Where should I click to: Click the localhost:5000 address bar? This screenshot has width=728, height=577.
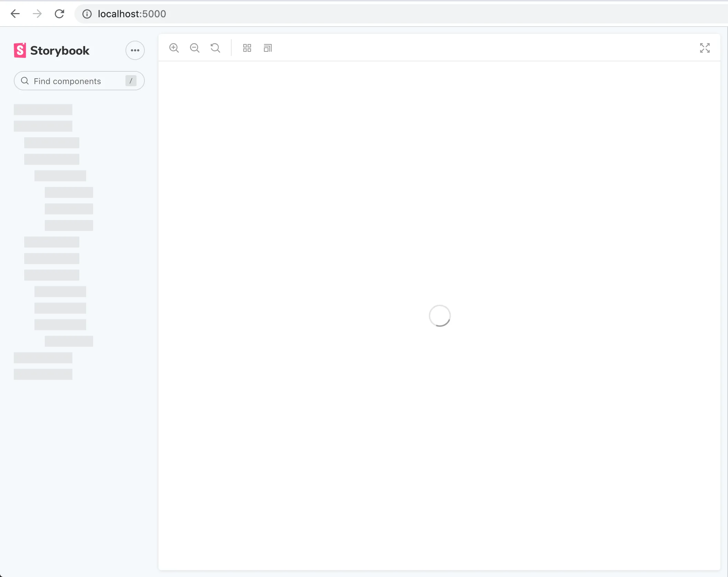[132, 14]
